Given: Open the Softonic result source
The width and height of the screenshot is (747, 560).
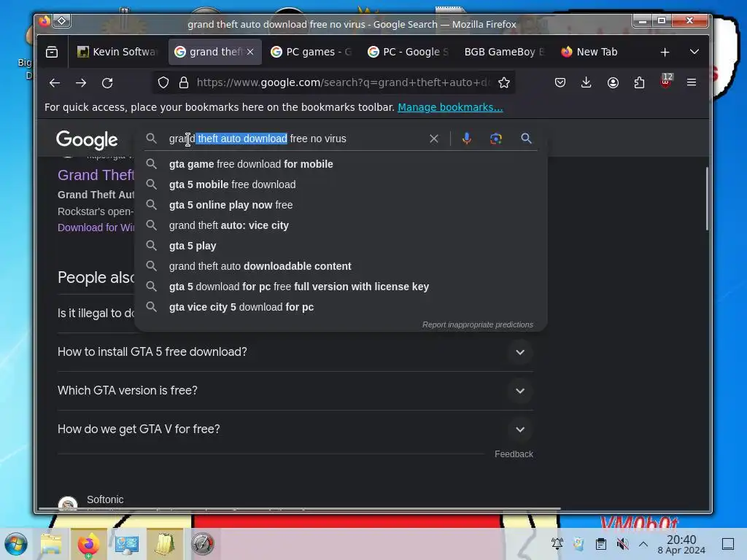Looking at the screenshot, I should click(x=105, y=499).
